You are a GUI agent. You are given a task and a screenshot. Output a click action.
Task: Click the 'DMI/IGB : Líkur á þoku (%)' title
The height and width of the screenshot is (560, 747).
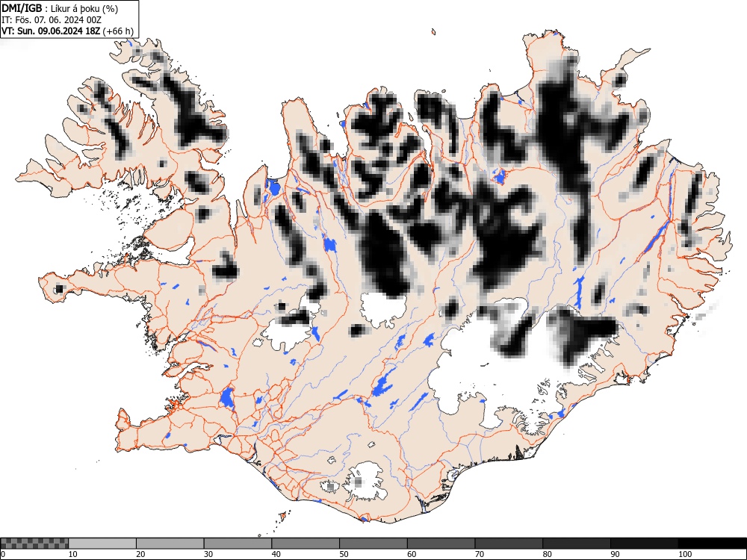pyautogui.click(x=60, y=8)
